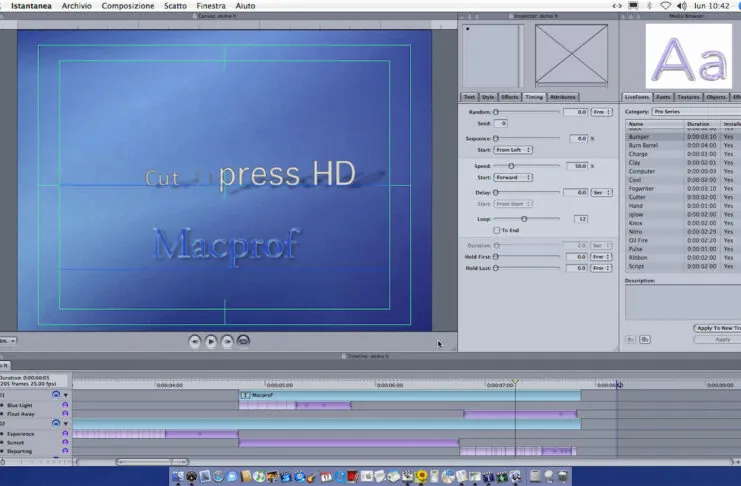Switch to the Textures tab in the Media Browser
Viewport: 741px width, 486px height.
click(x=687, y=97)
